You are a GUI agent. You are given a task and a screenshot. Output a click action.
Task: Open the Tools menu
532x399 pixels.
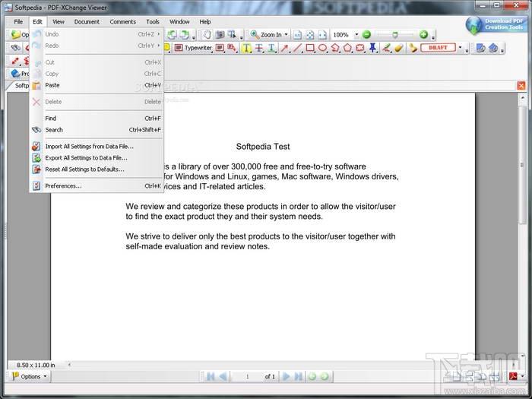click(153, 22)
